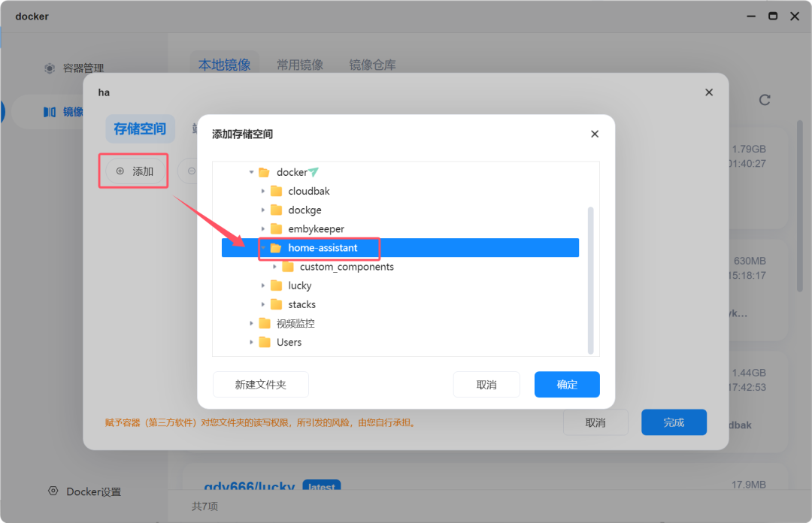Expand the embykeeper folder
Viewport: 812px width, 523px height.
(263, 229)
